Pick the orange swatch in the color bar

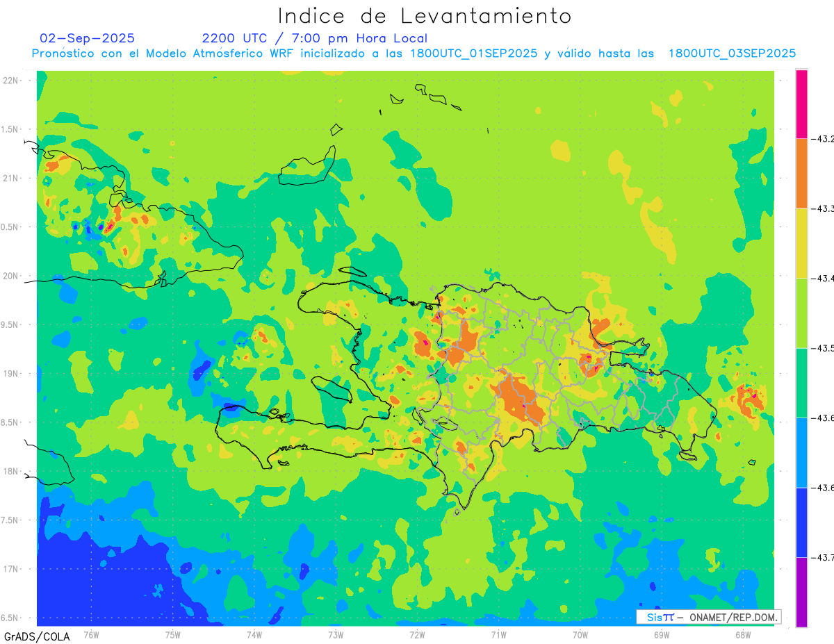(801, 173)
